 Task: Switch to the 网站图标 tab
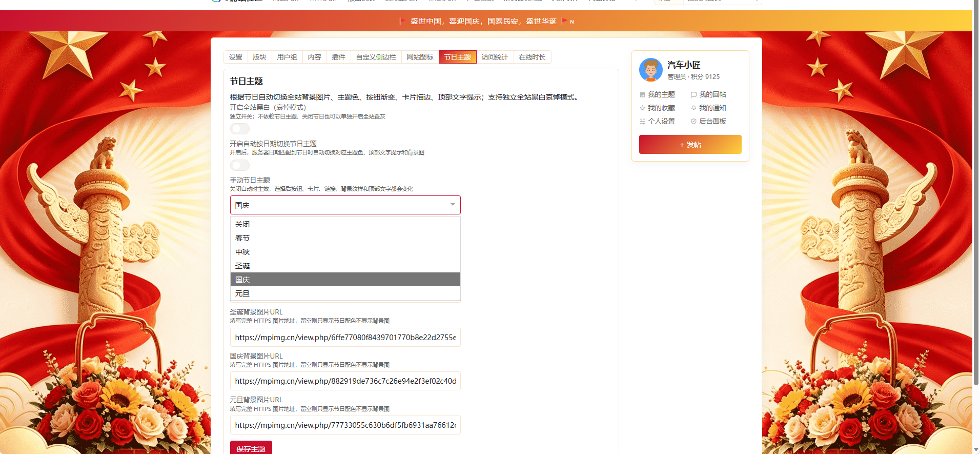[420, 57]
